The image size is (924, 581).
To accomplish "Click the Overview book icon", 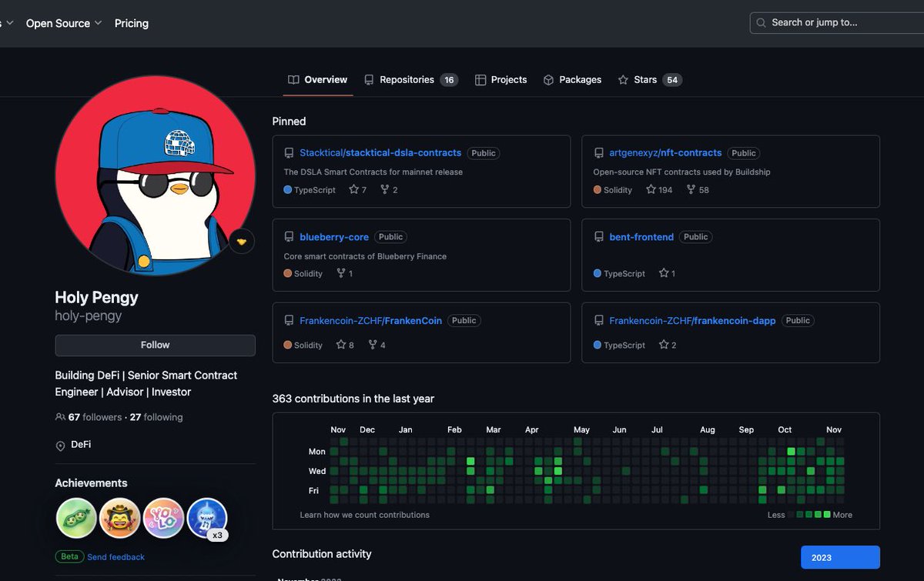I will coord(293,80).
